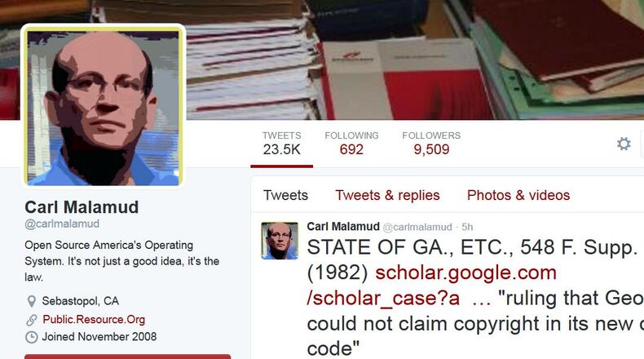This screenshot has height=359, width=644.
Task: Switch to the Tweets tab
Action: point(285,195)
